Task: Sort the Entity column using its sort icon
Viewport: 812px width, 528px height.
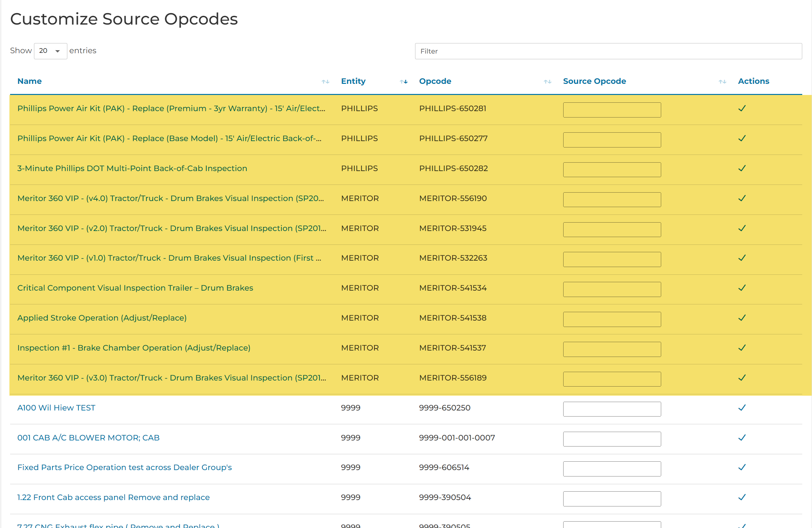Action: [404, 81]
